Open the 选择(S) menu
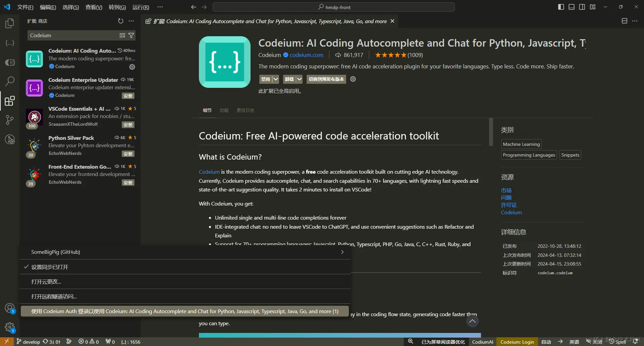The image size is (644, 346). pyautogui.click(x=71, y=7)
